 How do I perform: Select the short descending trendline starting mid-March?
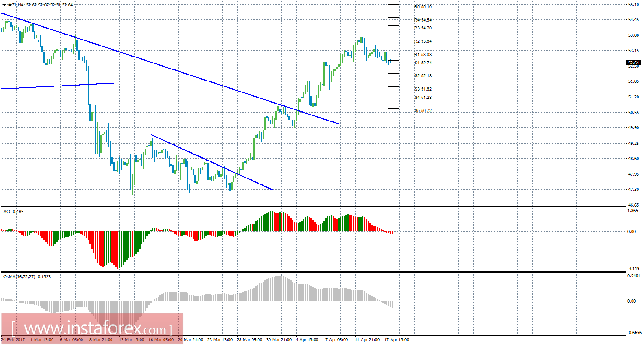point(211,162)
